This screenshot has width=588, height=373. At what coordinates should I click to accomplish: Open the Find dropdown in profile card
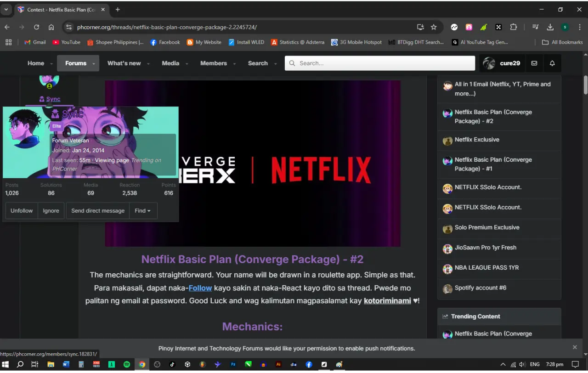click(x=143, y=211)
